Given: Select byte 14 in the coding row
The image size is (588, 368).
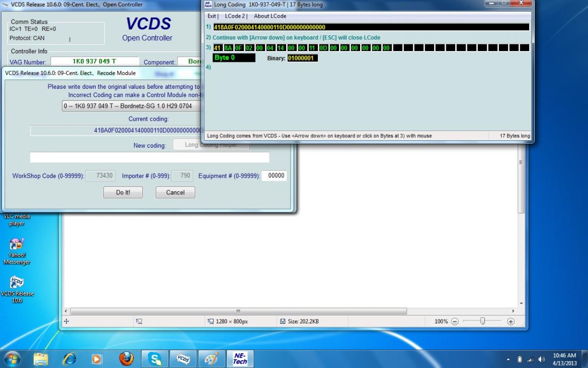Looking at the screenshot, I should tap(281, 48).
